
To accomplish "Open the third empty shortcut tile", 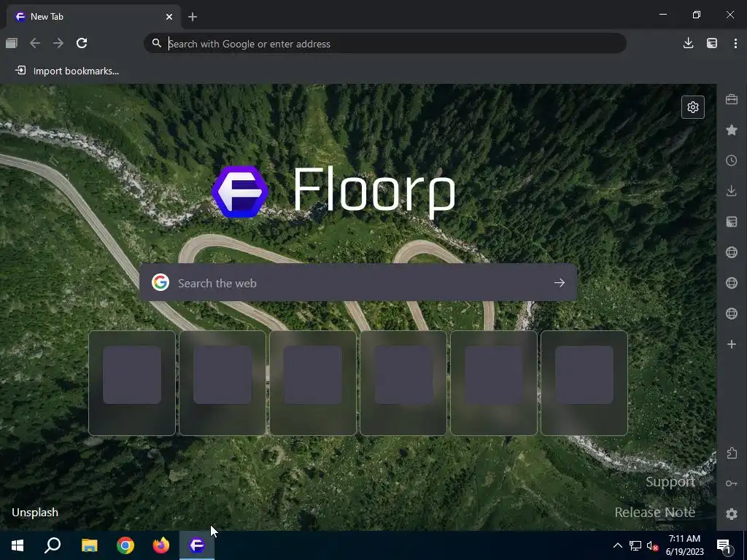I will [x=313, y=383].
